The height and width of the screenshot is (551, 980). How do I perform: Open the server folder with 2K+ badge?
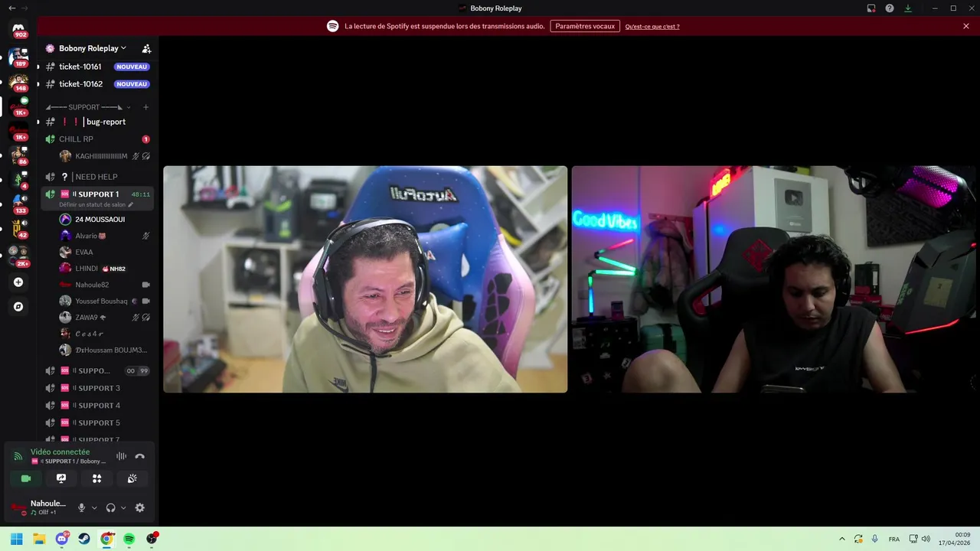pyautogui.click(x=18, y=255)
